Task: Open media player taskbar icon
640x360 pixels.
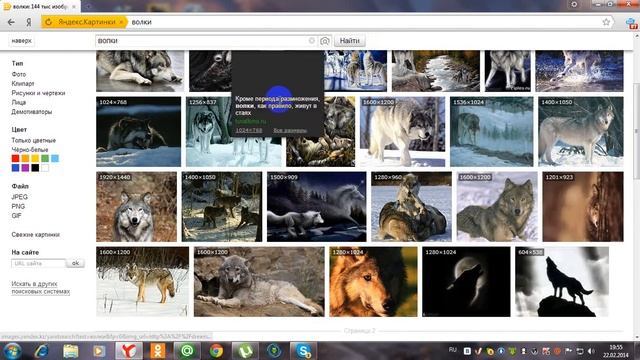Action: [99, 351]
